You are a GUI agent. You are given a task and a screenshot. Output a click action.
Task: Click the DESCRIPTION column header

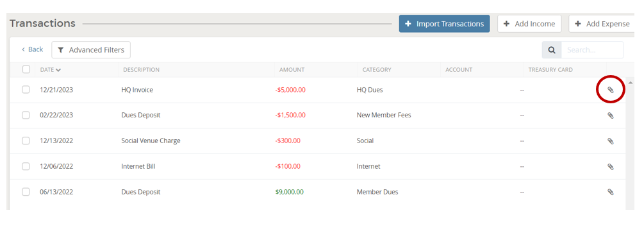[x=141, y=70]
